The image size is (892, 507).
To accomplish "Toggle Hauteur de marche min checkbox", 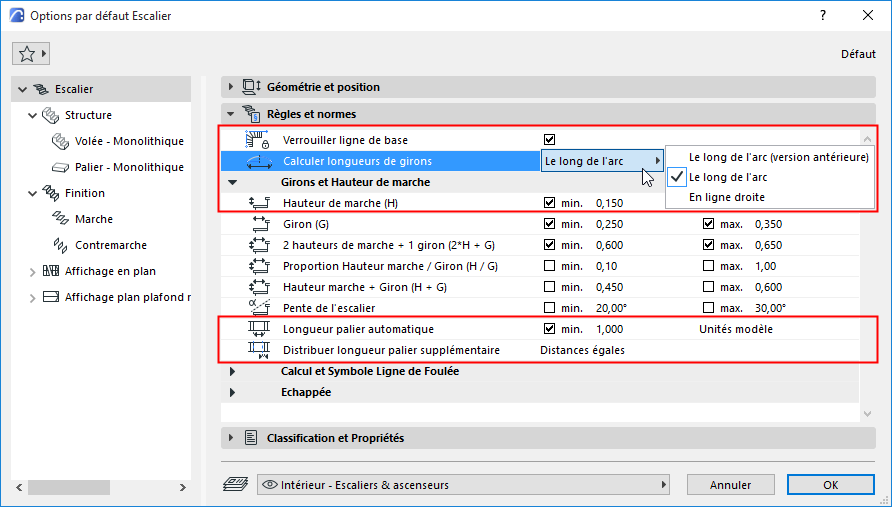I will tap(550, 203).
